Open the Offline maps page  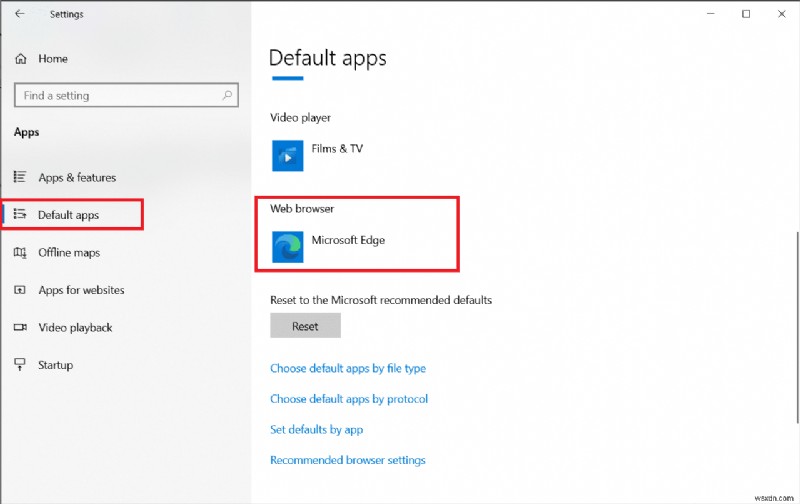click(68, 253)
